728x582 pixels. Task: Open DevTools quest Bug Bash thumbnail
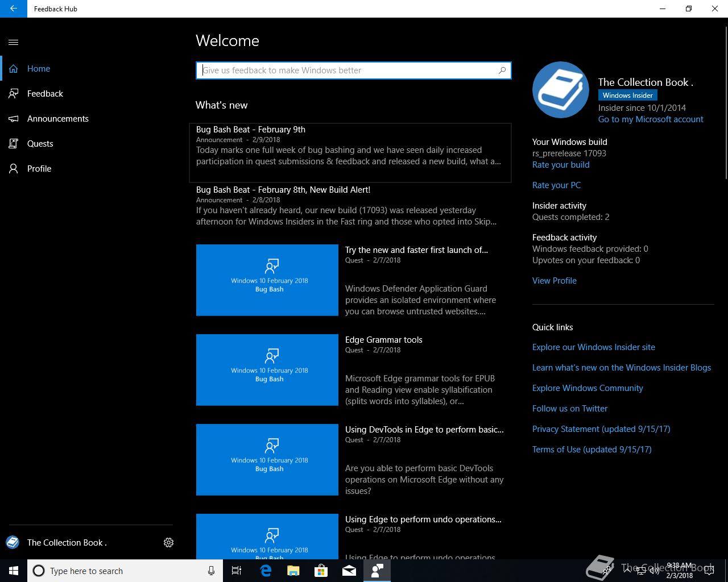pyautogui.click(x=267, y=460)
